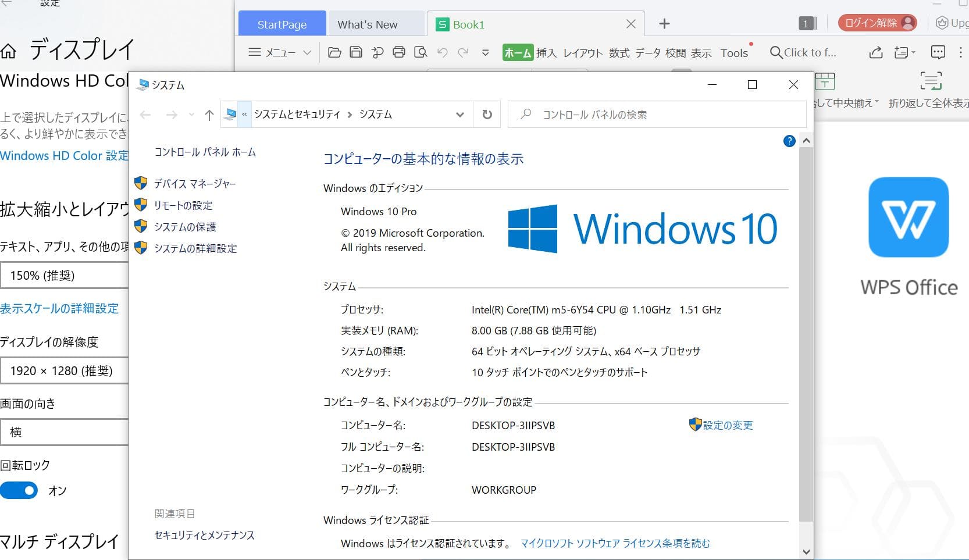Undo last action in WPS toolbar
Image resolution: width=969 pixels, height=560 pixels.
[x=442, y=52]
